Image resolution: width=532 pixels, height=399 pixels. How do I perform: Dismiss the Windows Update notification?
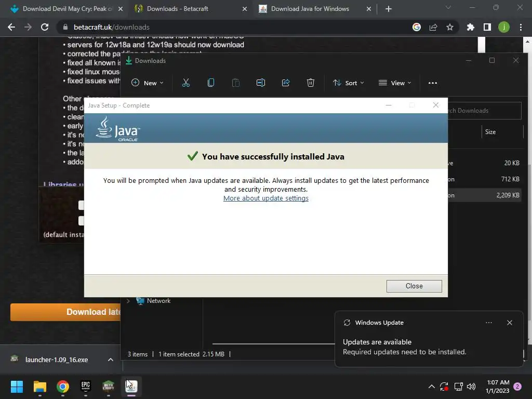pyautogui.click(x=509, y=323)
